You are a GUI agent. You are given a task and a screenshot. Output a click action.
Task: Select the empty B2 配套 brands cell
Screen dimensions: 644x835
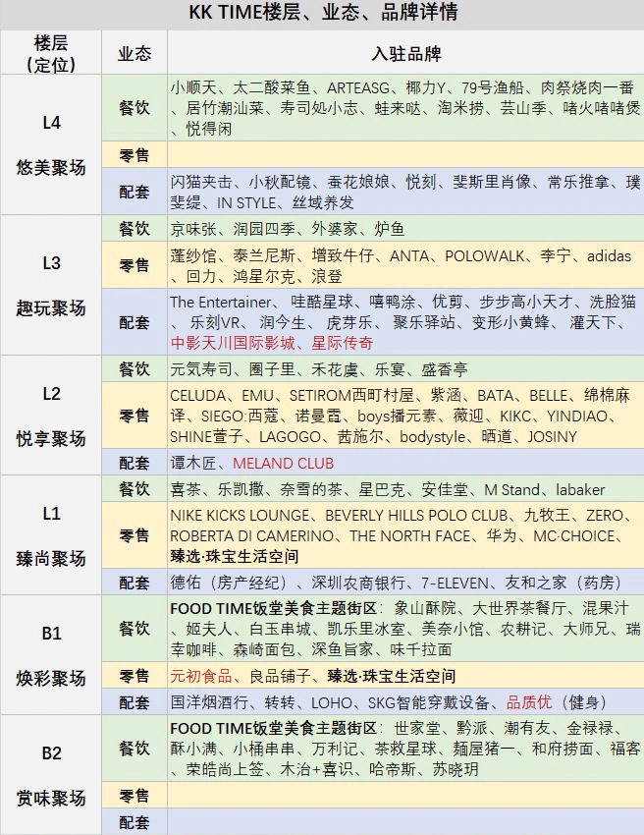(x=405, y=821)
